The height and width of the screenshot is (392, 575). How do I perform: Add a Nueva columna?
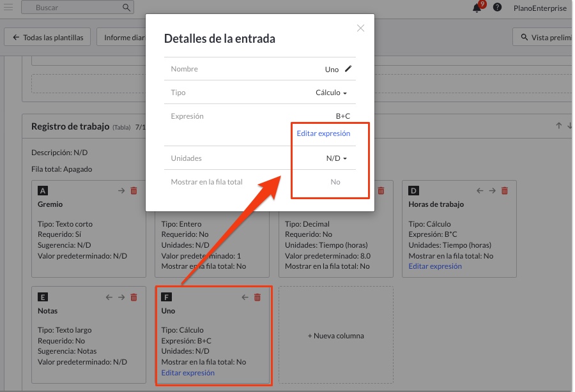[336, 335]
